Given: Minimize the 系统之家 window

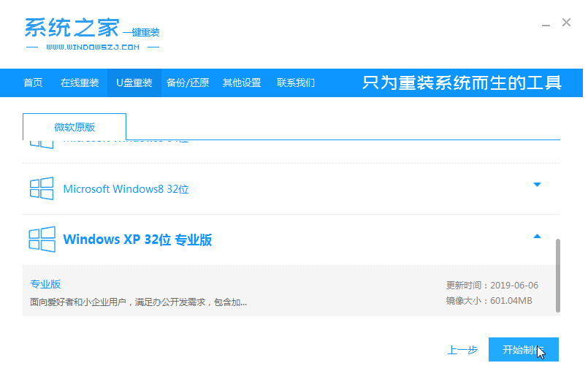Looking at the screenshot, I should [x=546, y=24].
